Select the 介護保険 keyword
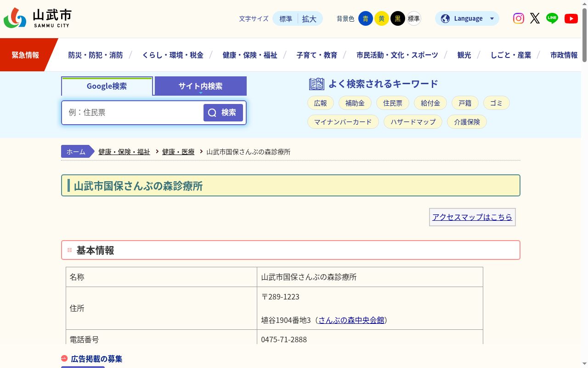The height and width of the screenshot is (368, 588). coord(467,122)
